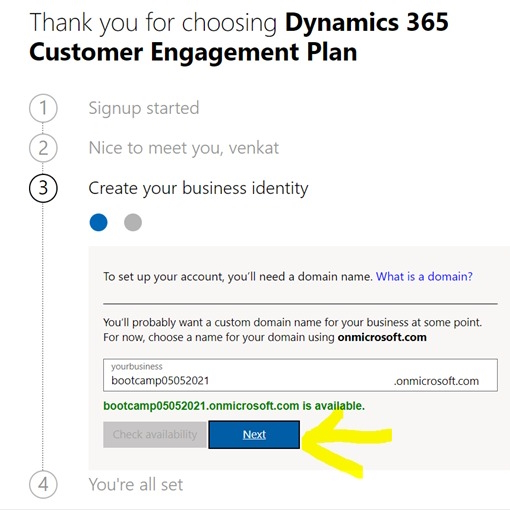Click the greyed Check availability button
The height and width of the screenshot is (510, 510).
click(155, 434)
